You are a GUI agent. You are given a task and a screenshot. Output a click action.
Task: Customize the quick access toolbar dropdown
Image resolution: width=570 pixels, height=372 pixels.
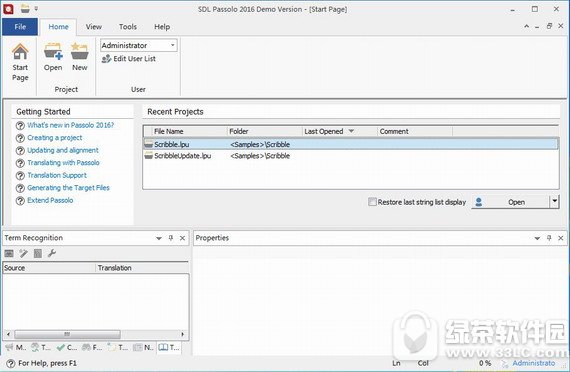[x=36, y=8]
